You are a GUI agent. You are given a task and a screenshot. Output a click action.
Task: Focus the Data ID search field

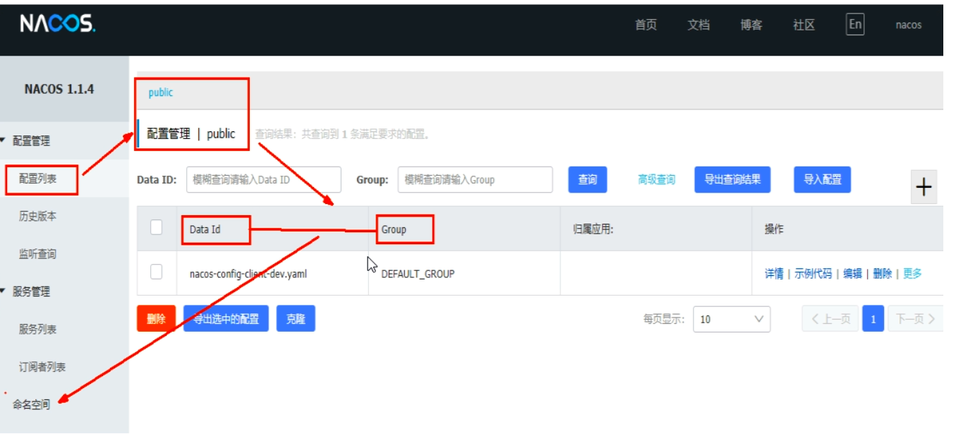(264, 180)
